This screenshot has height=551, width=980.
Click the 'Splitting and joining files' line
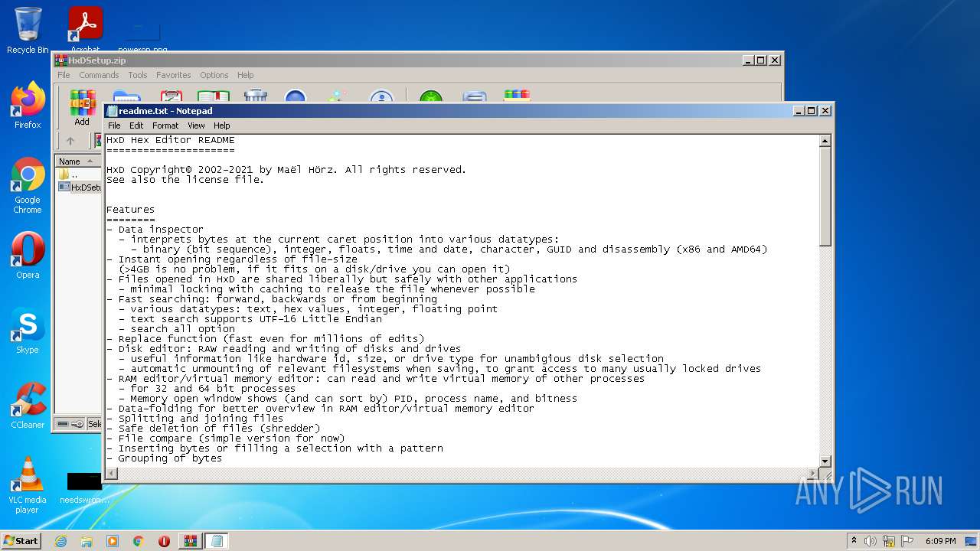(195, 419)
